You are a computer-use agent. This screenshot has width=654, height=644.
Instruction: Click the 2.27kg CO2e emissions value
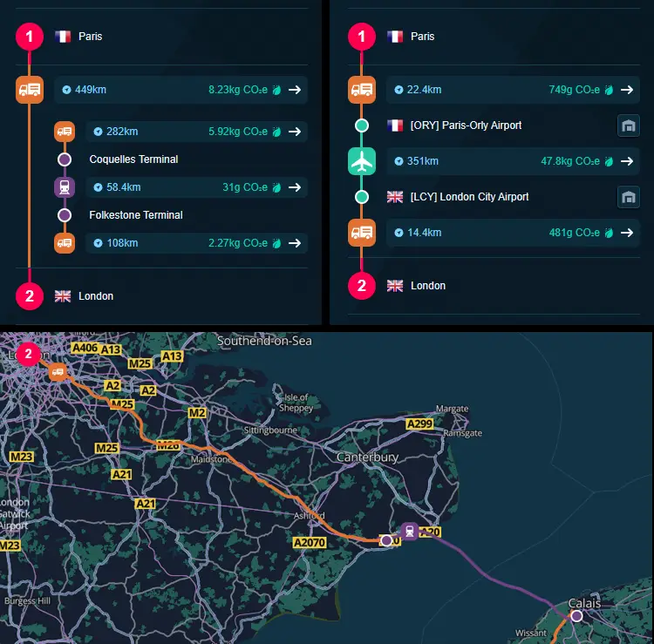tap(238, 243)
